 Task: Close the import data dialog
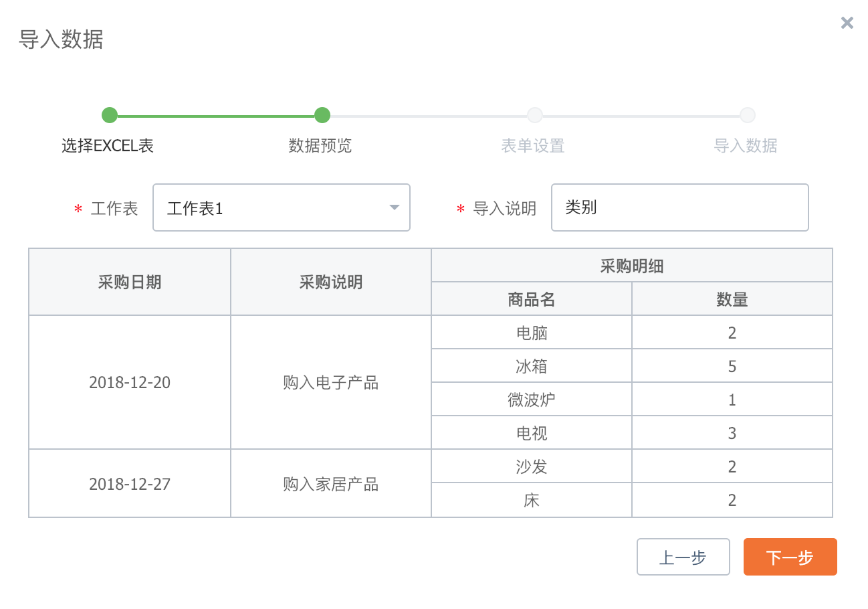(x=847, y=23)
